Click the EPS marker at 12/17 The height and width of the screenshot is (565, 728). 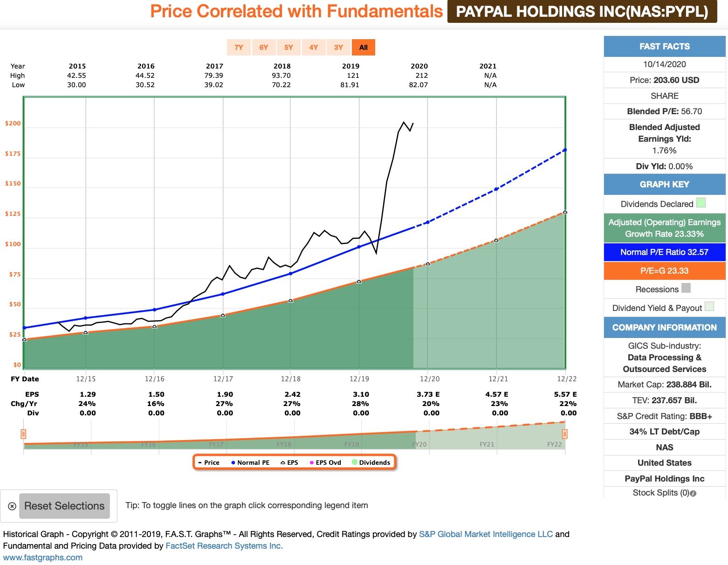[223, 316]
